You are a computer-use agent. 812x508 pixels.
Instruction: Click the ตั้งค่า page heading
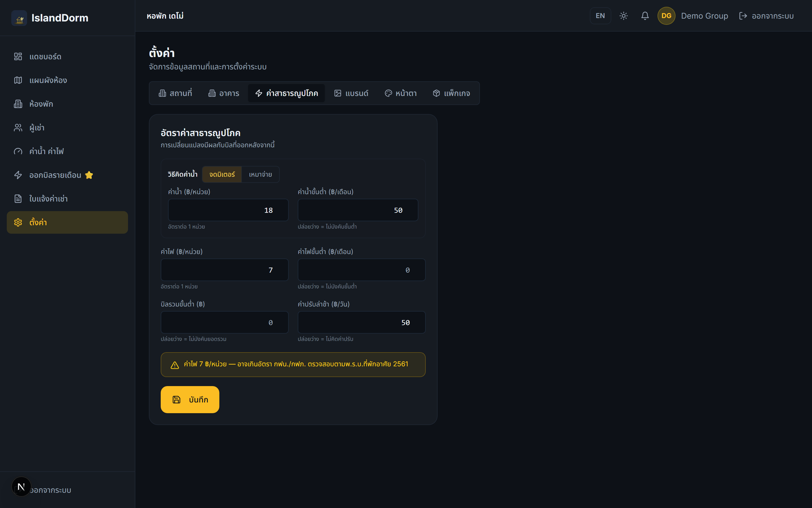(x=162, y=53)
